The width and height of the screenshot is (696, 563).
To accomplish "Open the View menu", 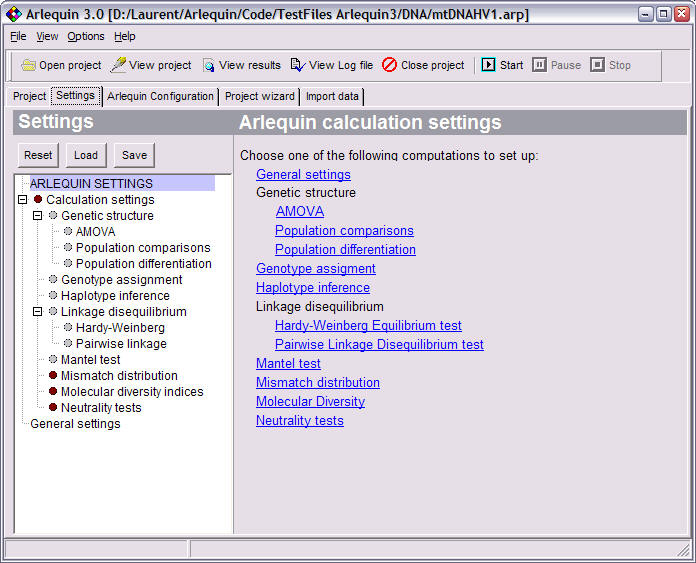I will (47, 36).
